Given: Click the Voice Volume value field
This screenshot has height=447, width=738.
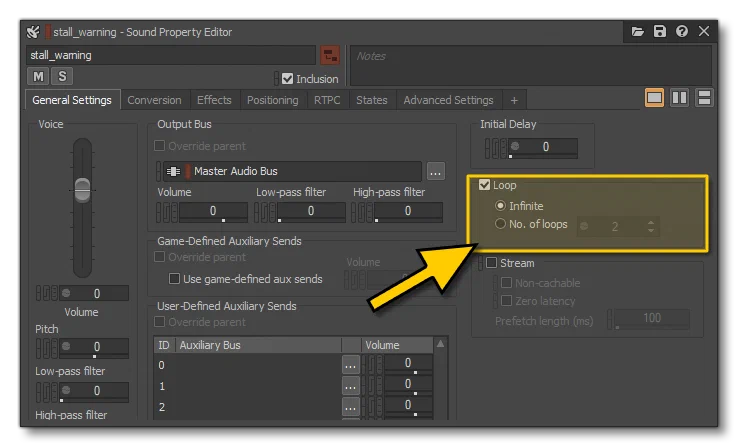Looking at the screenshot, I should [x=94, y=294].
